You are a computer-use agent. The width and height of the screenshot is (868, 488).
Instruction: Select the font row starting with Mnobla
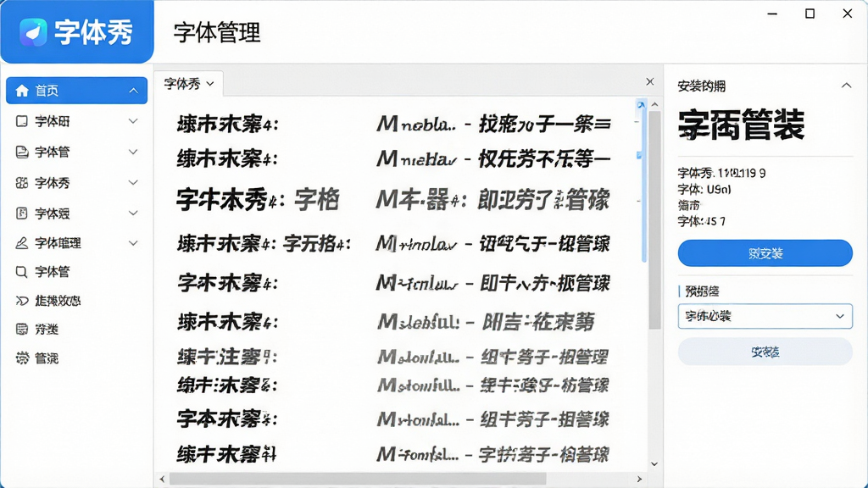coord(394,124)
